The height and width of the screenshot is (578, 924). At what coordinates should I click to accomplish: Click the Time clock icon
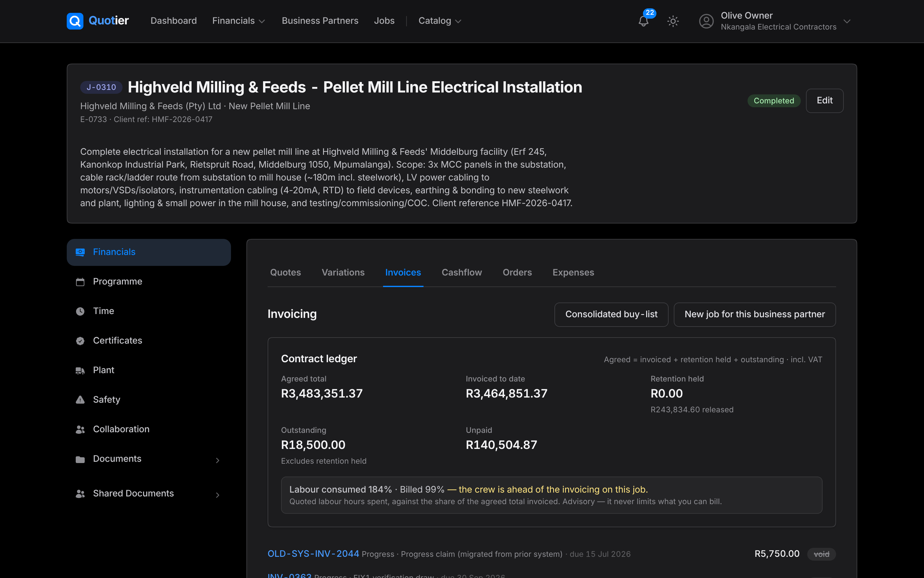coord(80,311)
